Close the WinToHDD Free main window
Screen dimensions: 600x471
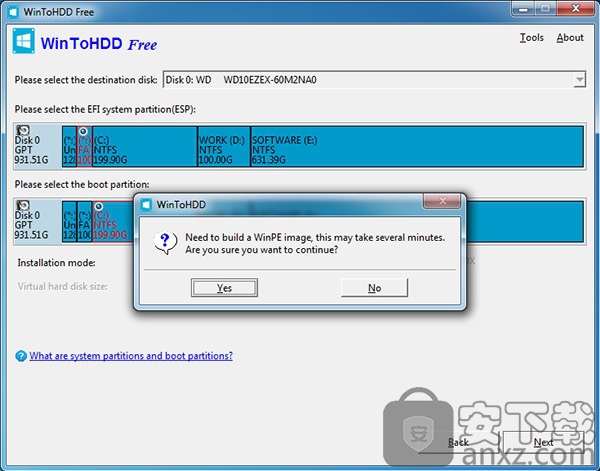[x=576, y=9]
